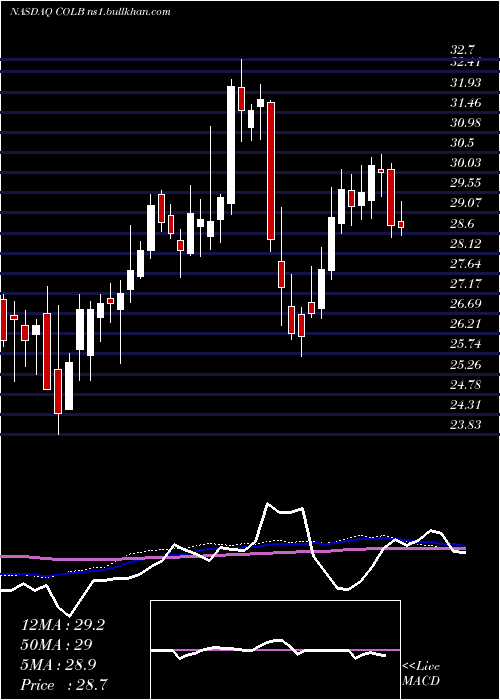Image resolution: width=500 pixels, height=700 pixels.
Task: Click the NASDAQ COLB ns1.bullkhan.com title text
Action: pyautogui.click(x=90, y=12)
